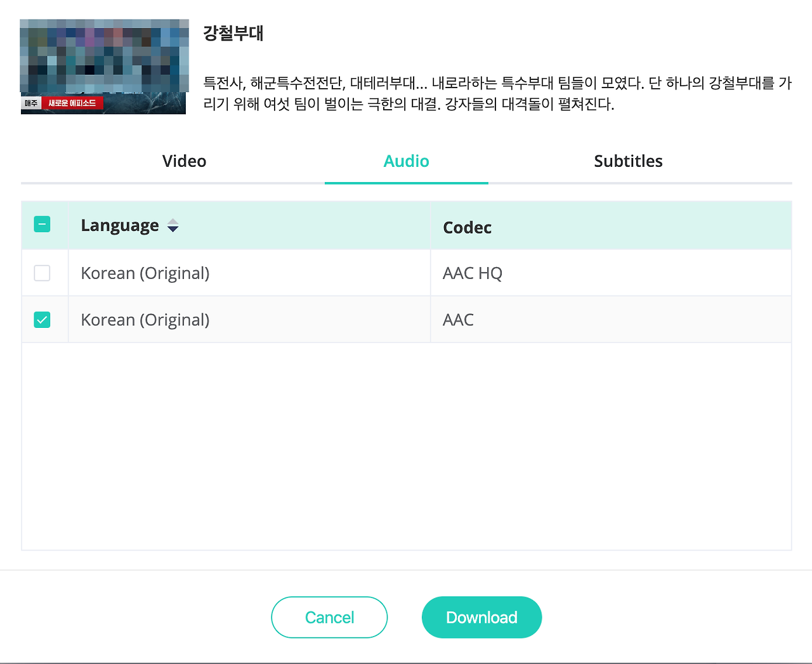Click the Download button
Screen dimensions: 812x664
[x=481, y=617]
